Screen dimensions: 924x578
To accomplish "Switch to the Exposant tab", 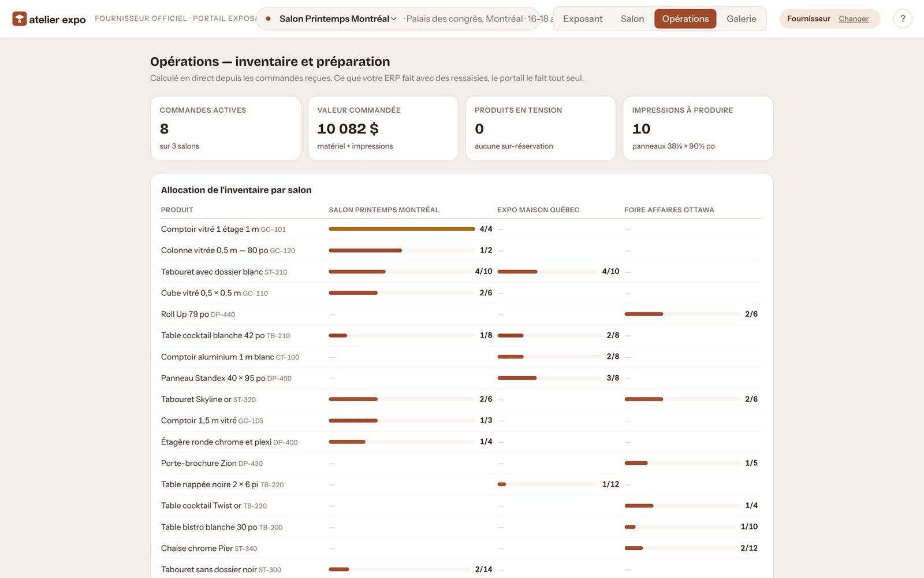I will coord(583,18).
